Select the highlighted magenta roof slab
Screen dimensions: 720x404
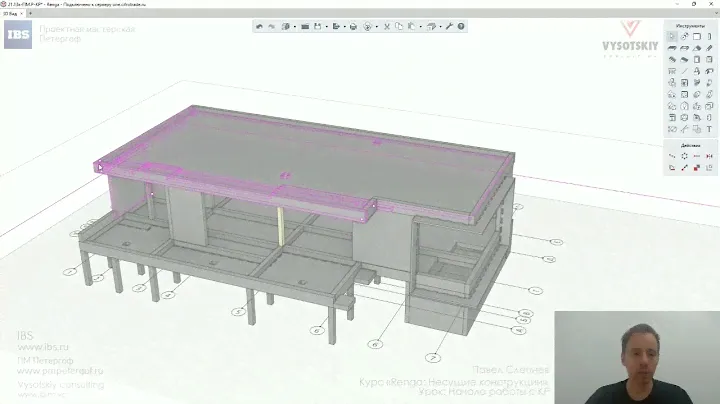(x=300, y=150)
